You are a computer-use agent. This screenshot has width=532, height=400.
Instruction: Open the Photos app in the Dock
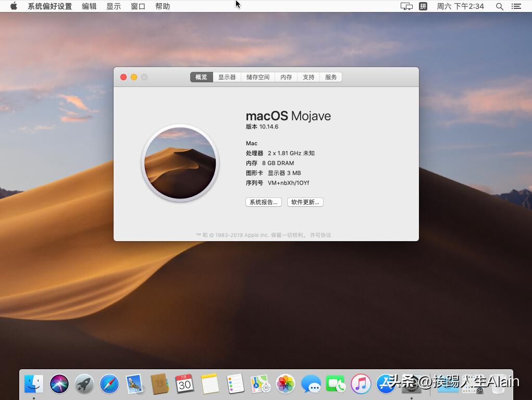(x=285, y=384)
